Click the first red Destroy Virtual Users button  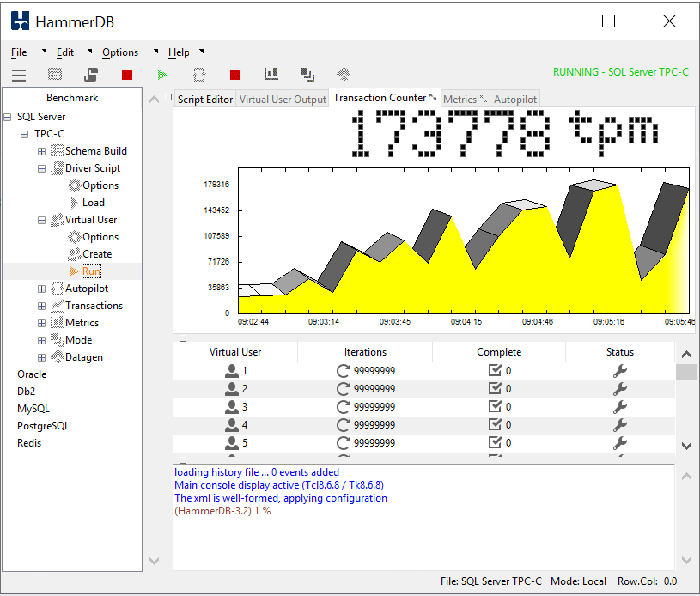(127, 75)
